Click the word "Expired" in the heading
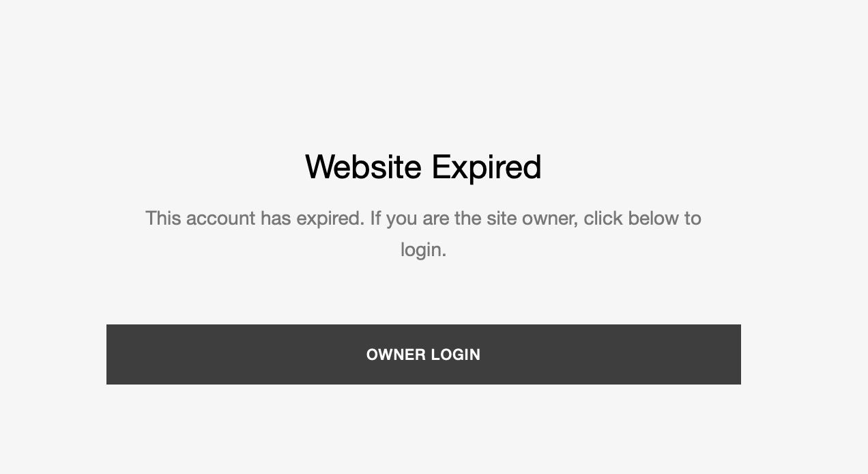The height and width of the screenshot is (474, 868). click(487, 167)
